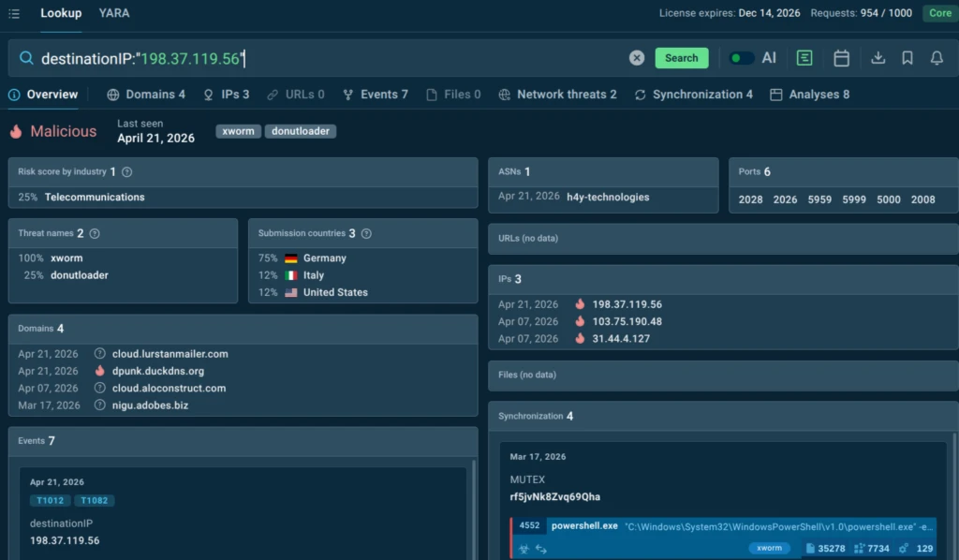This screenshot has width=959, height=560.
Task: Clear the search query with X icon
Action: click(637, 58)
